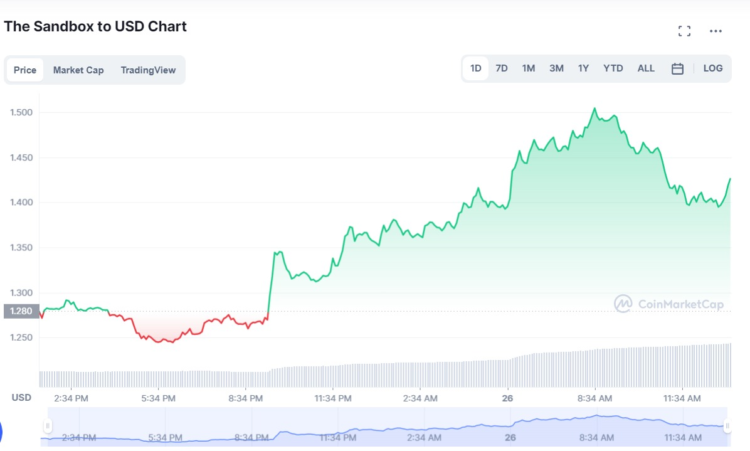Click the 1.400 y-axis label
Viewport: 750px width, 451px height.
pyautogui.click(x=22, y=202)
